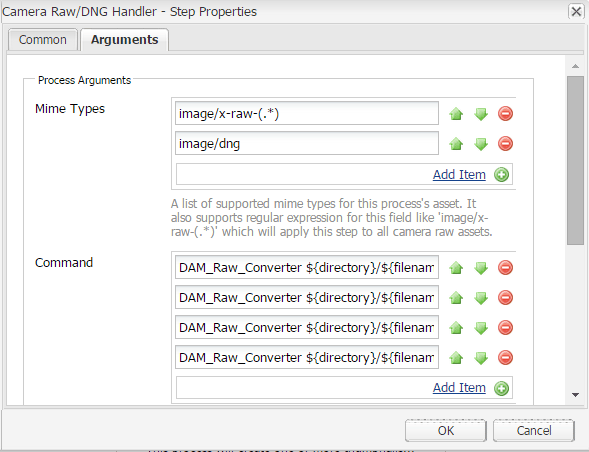
Task: Click Add Item link under Command
Action: [459, 387]
